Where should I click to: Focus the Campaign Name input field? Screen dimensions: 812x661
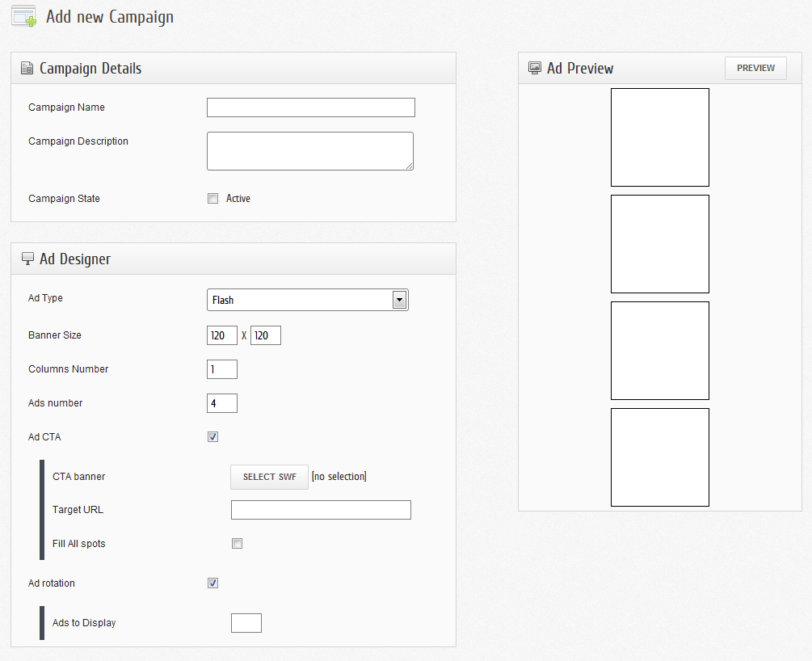coord(311,107)
